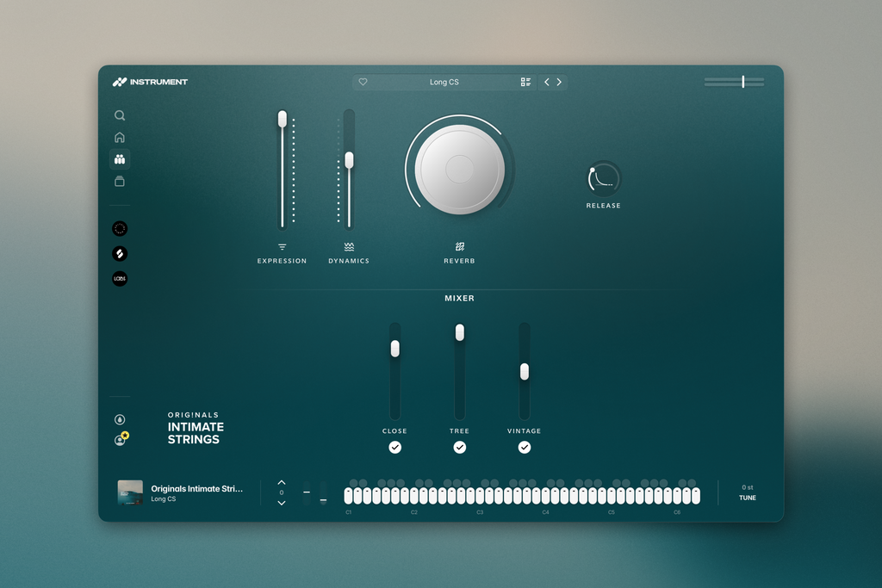The image size is (882, 588).
Task: Toggle the Vintage mic checkmark
Action: point(525,448)
